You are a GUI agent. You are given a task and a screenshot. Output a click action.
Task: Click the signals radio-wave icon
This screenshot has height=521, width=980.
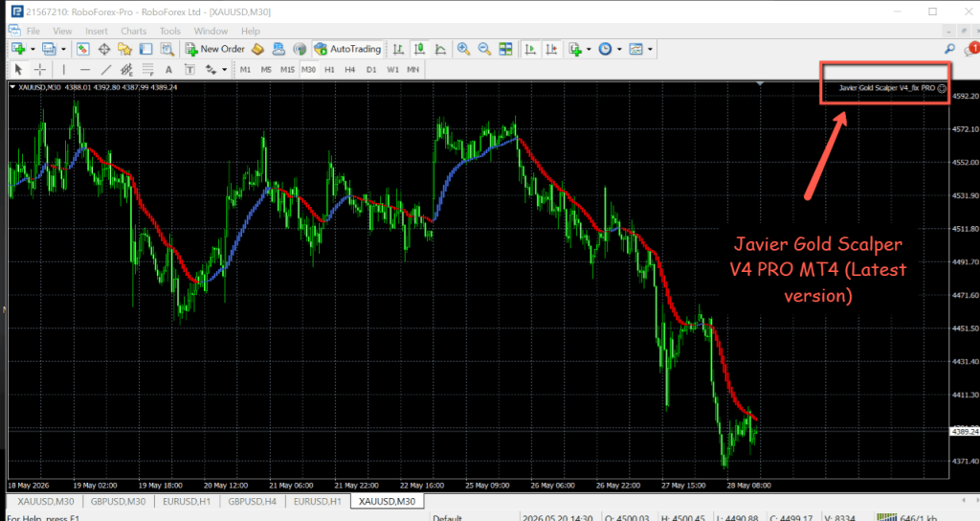(300, 49)
